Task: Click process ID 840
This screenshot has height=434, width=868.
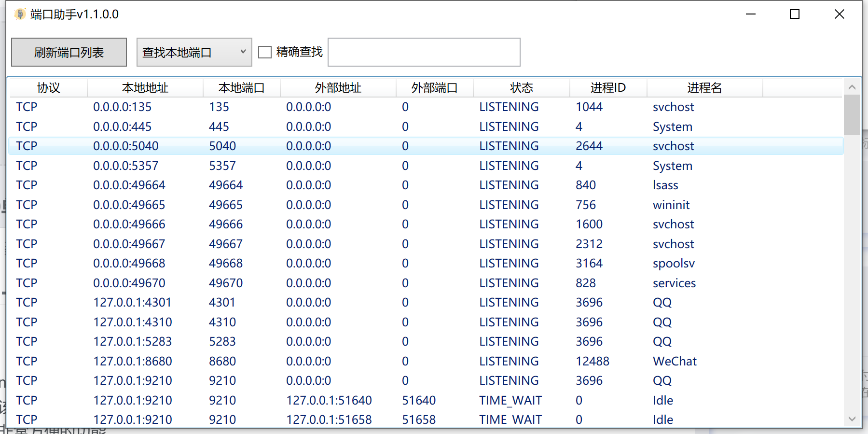Action: tap(586, 185)
